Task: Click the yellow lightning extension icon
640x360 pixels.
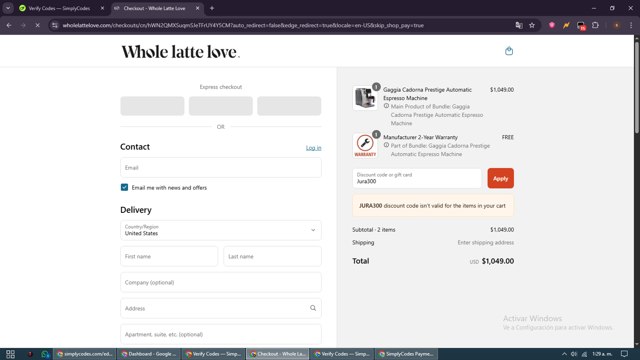Action: [566, 25]
